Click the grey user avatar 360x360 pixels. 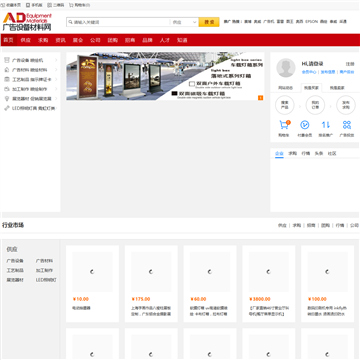point(286,68)
